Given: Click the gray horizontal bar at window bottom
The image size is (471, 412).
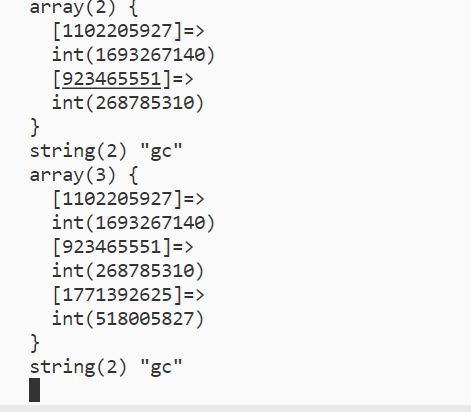Looking at the screenshot, I should coord(235,409).
